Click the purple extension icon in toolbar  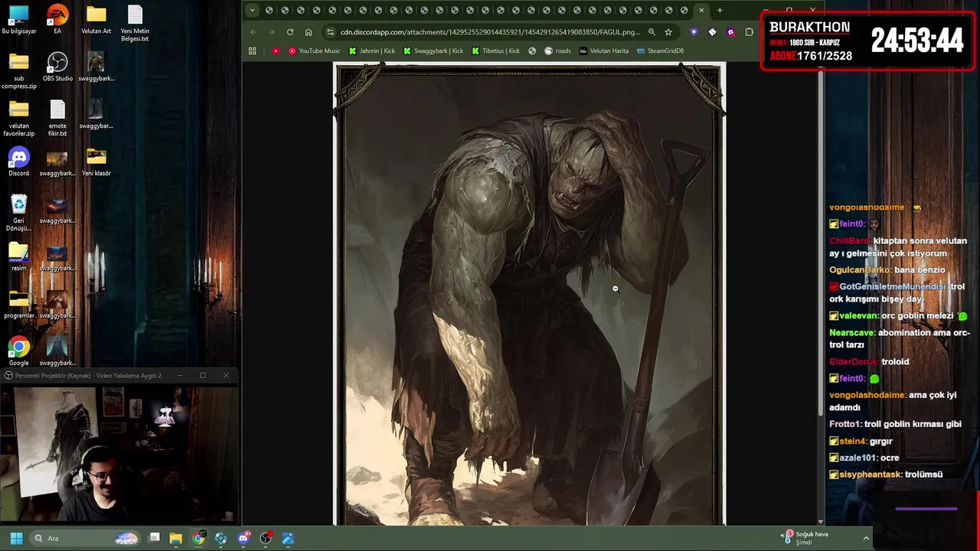click(x=694, y=32)
